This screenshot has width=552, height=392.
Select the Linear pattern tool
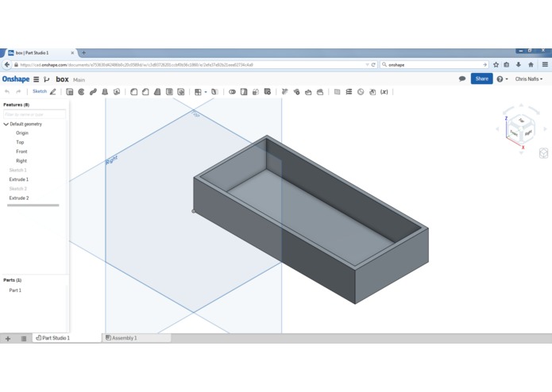coord(198,92)
